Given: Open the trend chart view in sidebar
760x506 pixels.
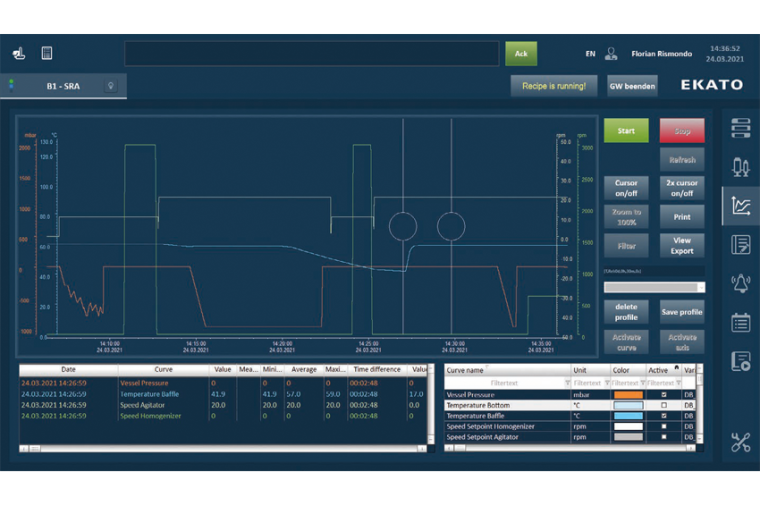Looking at the screenshot, I should pos(740,206).
